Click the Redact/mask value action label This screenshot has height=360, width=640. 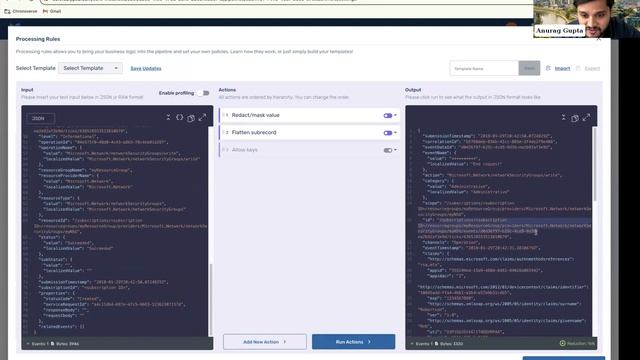[x=256, y=115]
